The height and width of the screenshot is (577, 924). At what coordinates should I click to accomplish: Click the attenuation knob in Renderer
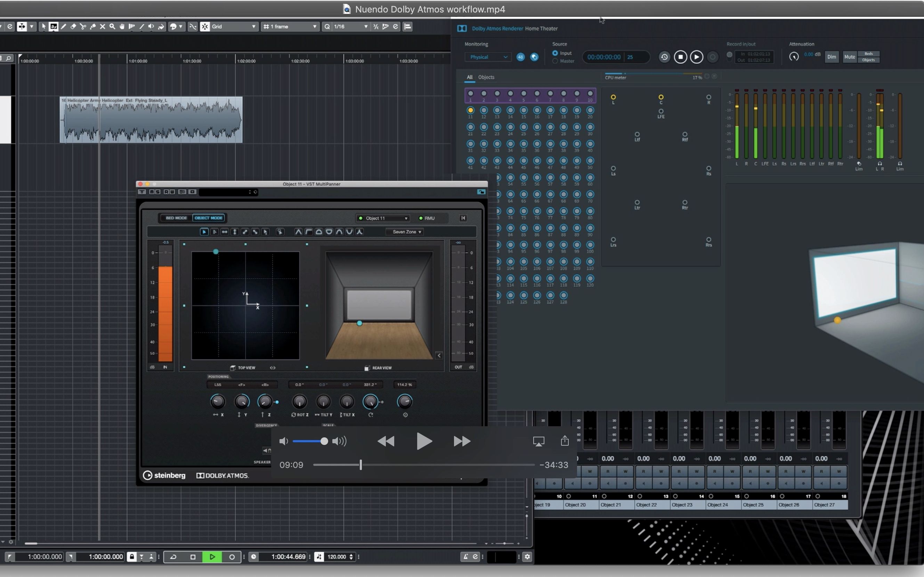[x=794, y=57]
